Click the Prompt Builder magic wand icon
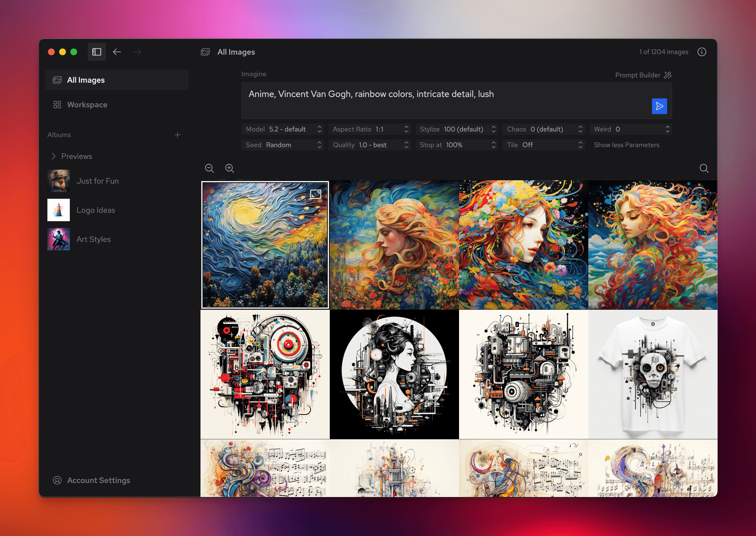 668,75
